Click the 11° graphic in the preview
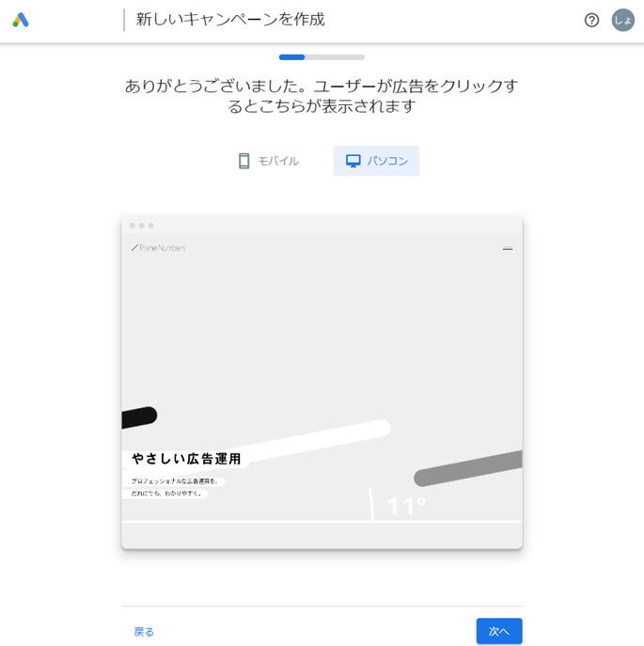644x646 pixels. click(x=406, y=506)
